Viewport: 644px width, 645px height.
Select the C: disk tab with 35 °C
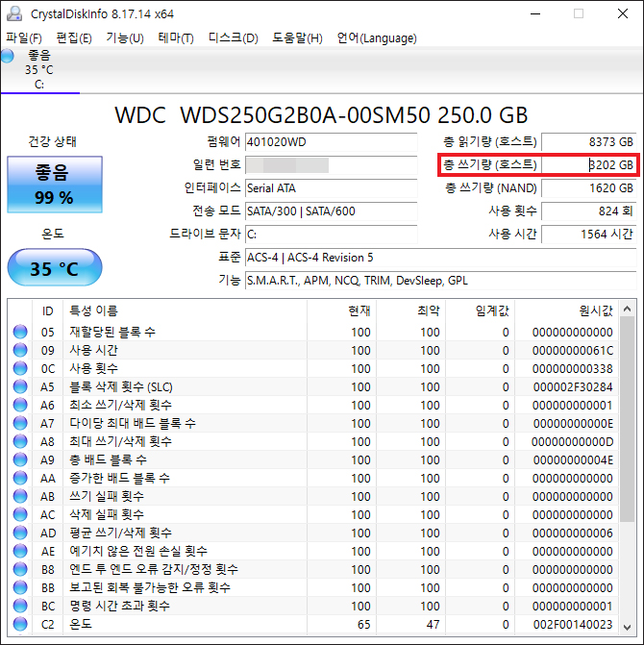[40, 69]
